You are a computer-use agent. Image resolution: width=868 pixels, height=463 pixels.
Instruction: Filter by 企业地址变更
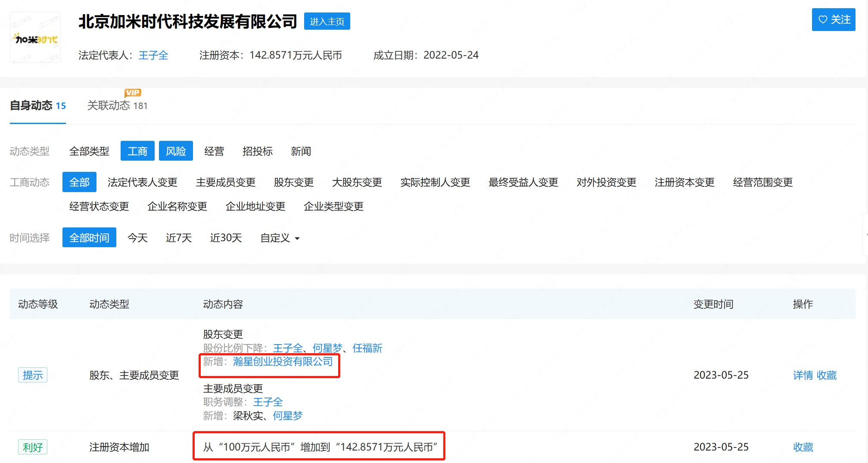255,206
